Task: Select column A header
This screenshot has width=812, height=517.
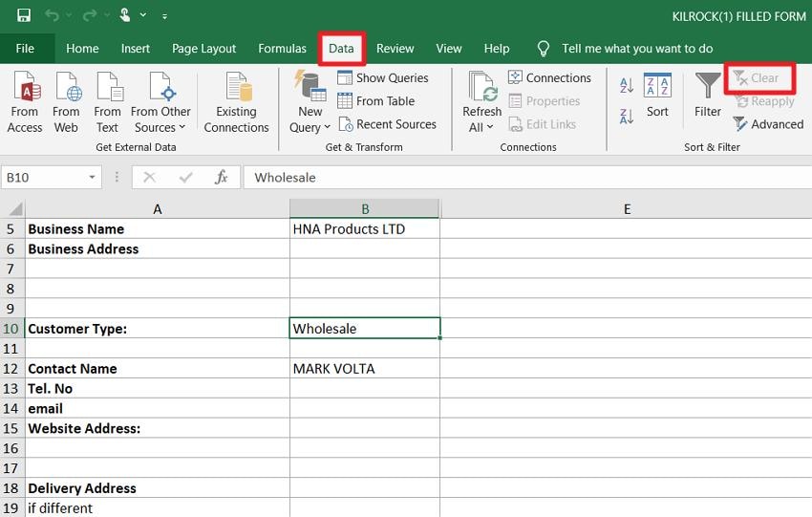Action: tap(158, 208)
